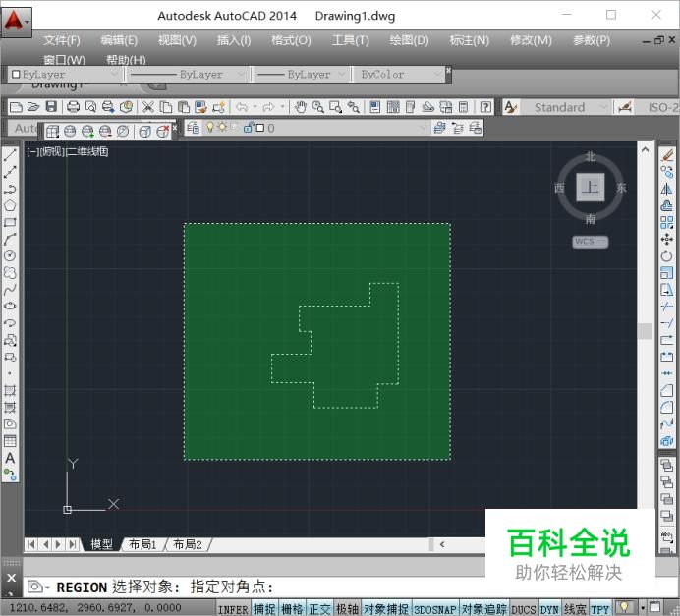Open the layer 0 dropdown list
Viewport: 680px width, 616px height.
click(316, 128)
